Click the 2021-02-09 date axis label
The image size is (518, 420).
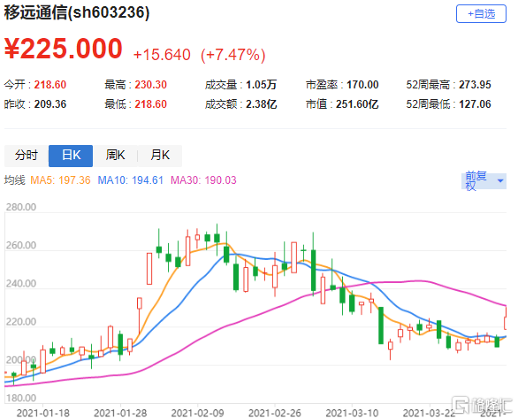(197, 413)
